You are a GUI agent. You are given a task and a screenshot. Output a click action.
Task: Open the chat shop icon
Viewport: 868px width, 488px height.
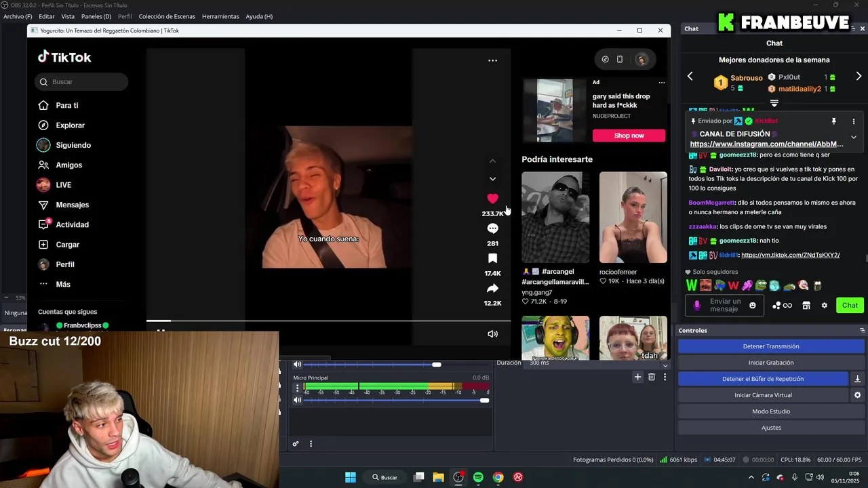coord(806,306)
